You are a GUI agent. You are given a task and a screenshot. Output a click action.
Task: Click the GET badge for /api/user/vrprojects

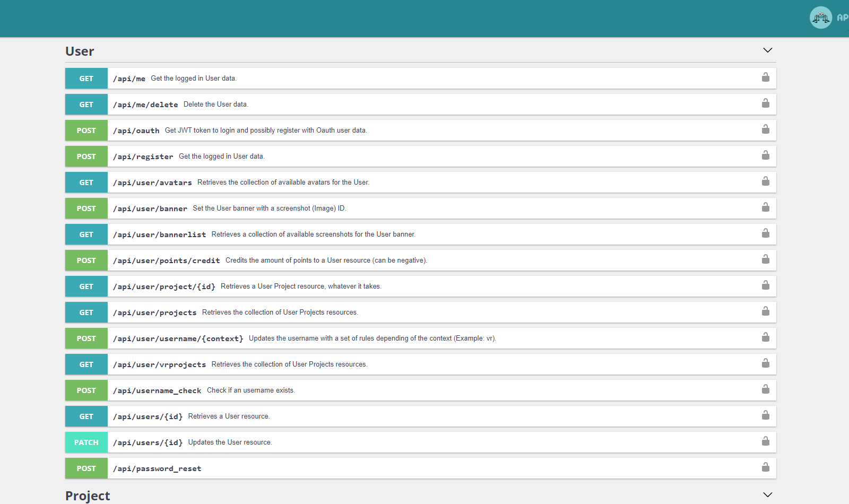pyautogui.click(x=86, y=364)
